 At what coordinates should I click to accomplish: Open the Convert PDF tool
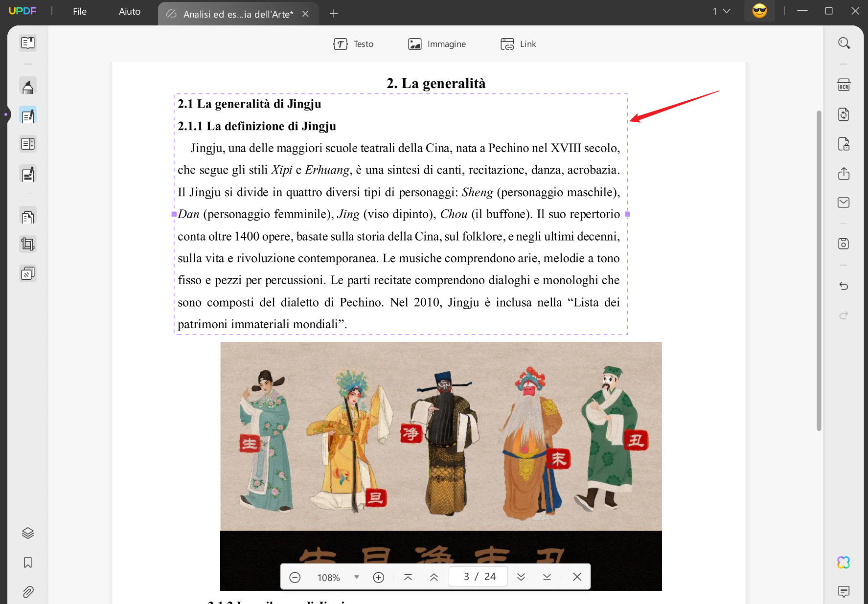pyautogui.click(x=844, y=114)
